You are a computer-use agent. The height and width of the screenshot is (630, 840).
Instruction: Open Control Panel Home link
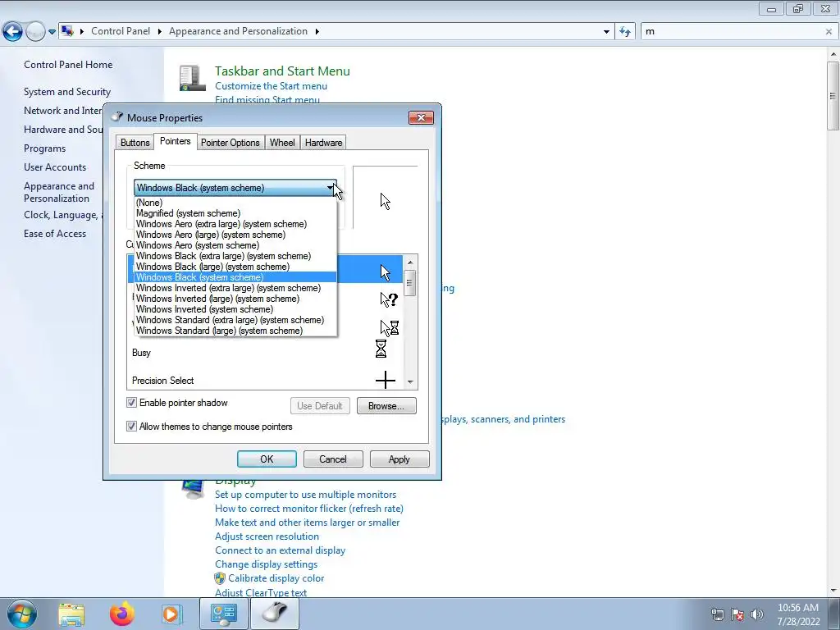(68, 65)
